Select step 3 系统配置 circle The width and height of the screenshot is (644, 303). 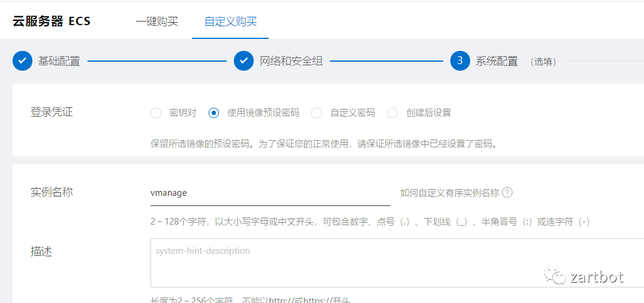coord(460,60)
